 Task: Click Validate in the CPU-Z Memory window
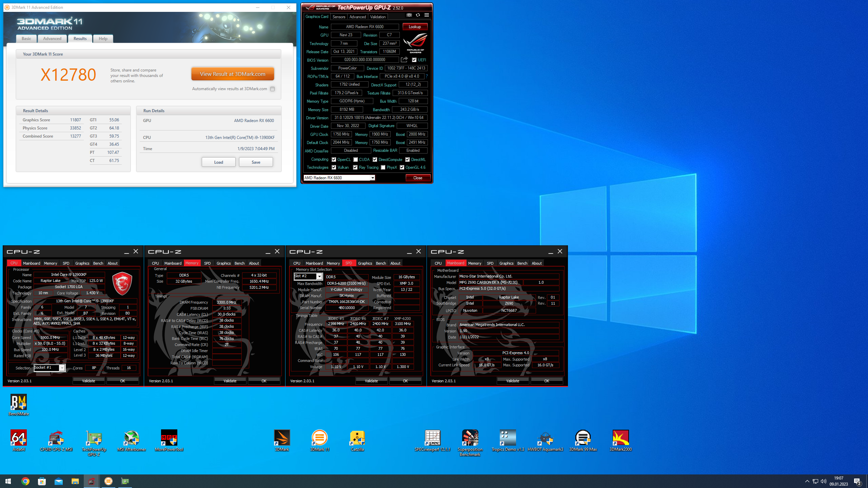point(230,381)
